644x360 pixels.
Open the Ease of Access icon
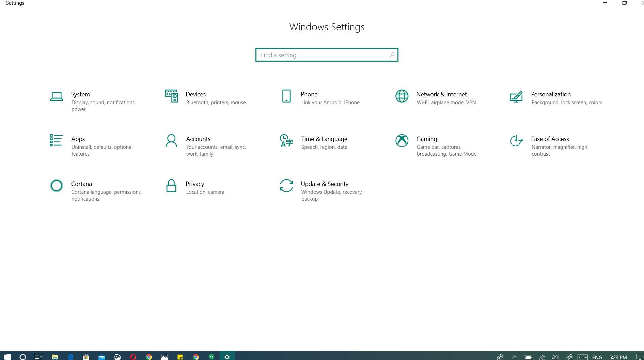coord(516,141)
